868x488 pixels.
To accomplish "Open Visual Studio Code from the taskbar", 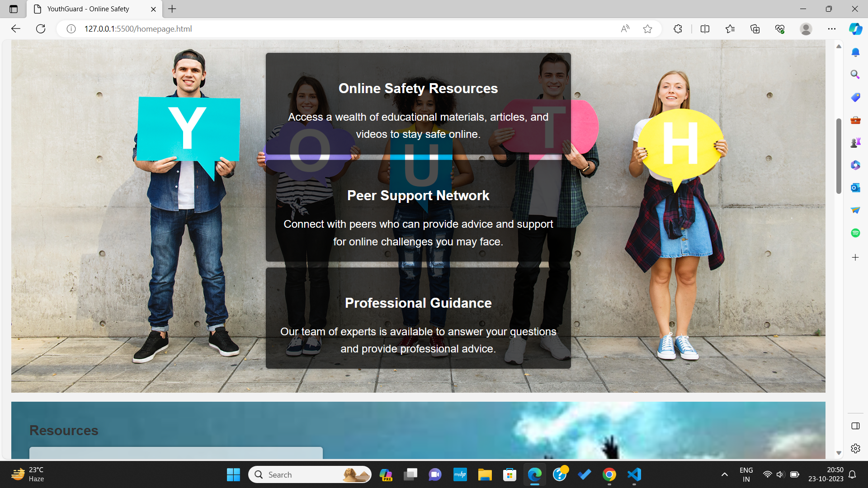I will coord(634,474).
